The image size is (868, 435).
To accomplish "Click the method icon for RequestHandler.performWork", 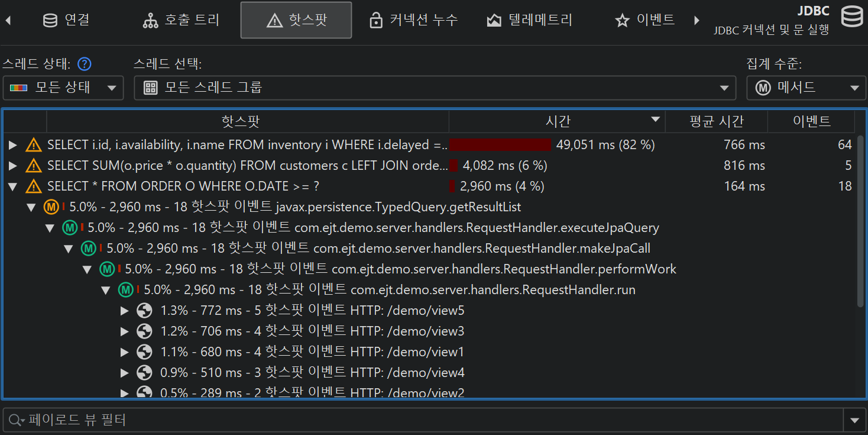I will click(107, 269).
